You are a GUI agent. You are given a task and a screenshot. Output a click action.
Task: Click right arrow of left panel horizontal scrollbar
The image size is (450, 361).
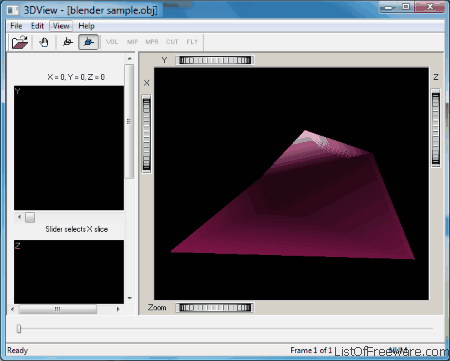pyautogui.click(x=118, y=309)
